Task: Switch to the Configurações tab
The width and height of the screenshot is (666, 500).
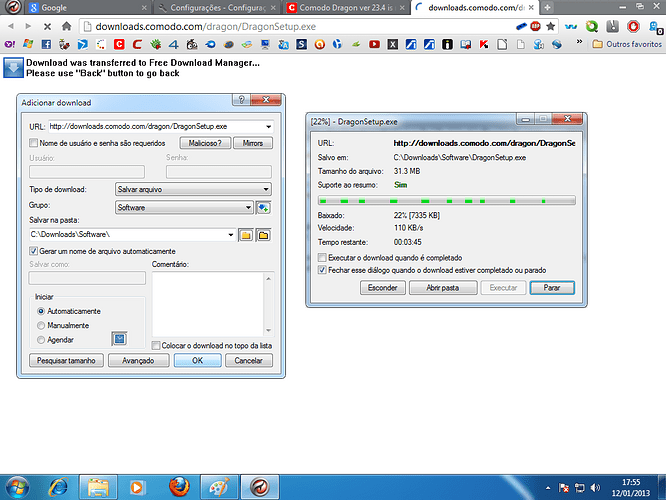Action: pos(217,8)
